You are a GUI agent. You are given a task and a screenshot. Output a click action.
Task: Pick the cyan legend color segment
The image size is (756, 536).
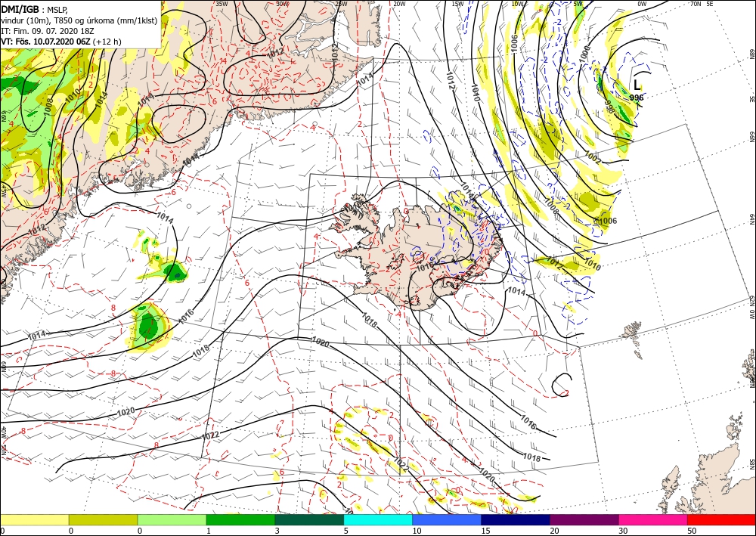click(x=378, y=519)
